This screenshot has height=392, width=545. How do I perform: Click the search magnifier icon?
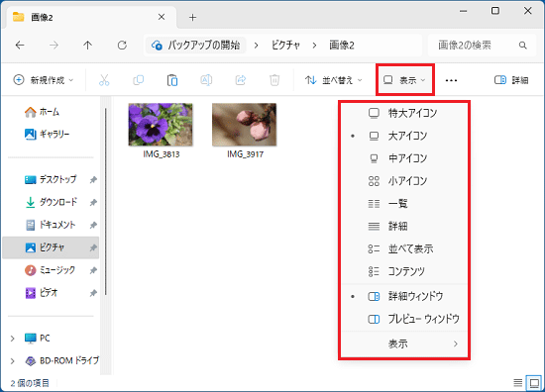tap(522, 46)
